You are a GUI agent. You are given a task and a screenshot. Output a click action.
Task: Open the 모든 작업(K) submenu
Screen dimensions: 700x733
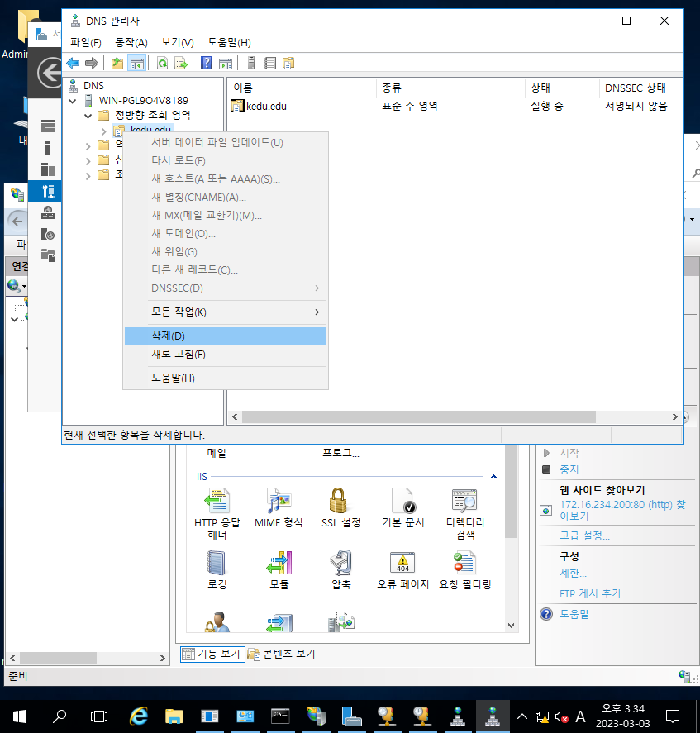[x=226, y=312]
